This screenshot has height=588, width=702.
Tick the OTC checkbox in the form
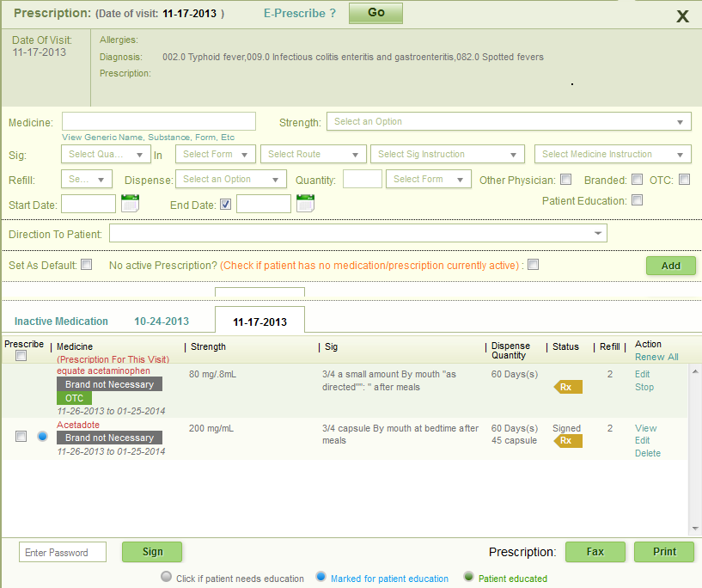point(684,180)
